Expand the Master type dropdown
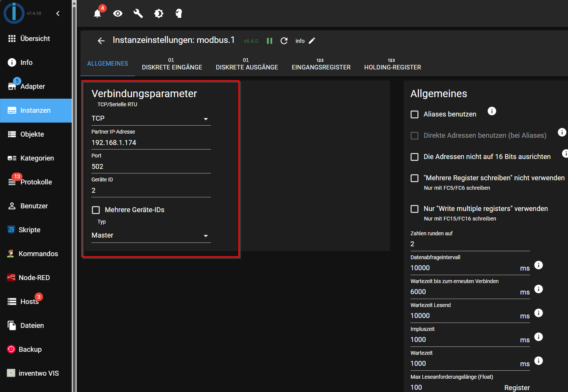The width and height of the screenshot is (568, 392). pyautogui.click(x=151, y=236)
